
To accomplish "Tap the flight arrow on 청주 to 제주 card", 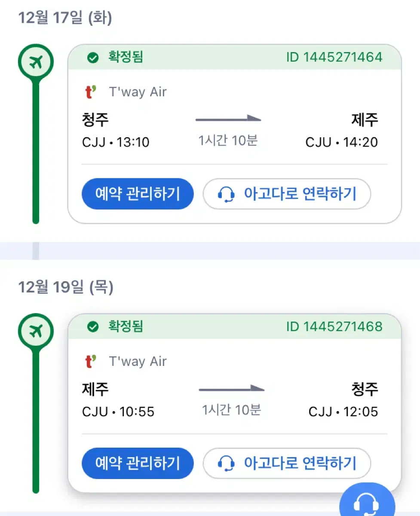I will coord(228,119).
